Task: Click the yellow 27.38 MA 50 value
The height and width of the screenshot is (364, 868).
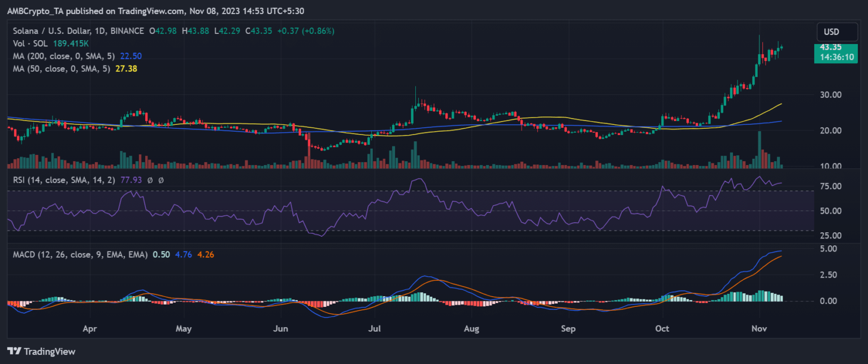Action: [127, 68]
